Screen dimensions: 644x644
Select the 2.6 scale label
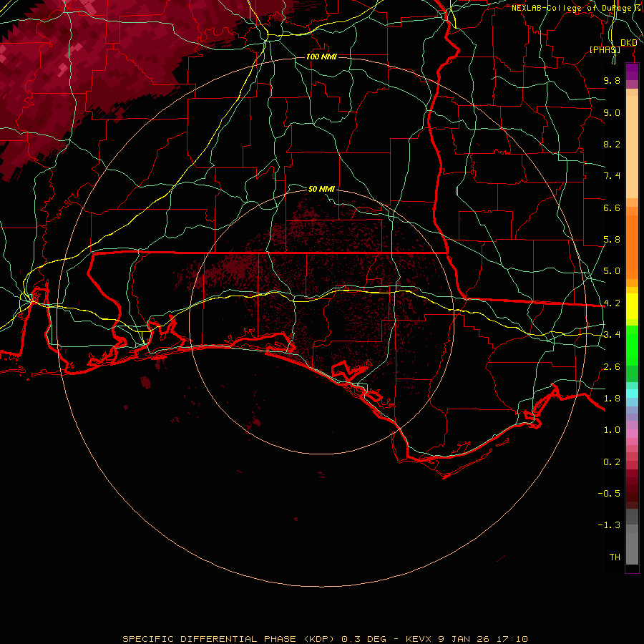[x=612, y=367]
